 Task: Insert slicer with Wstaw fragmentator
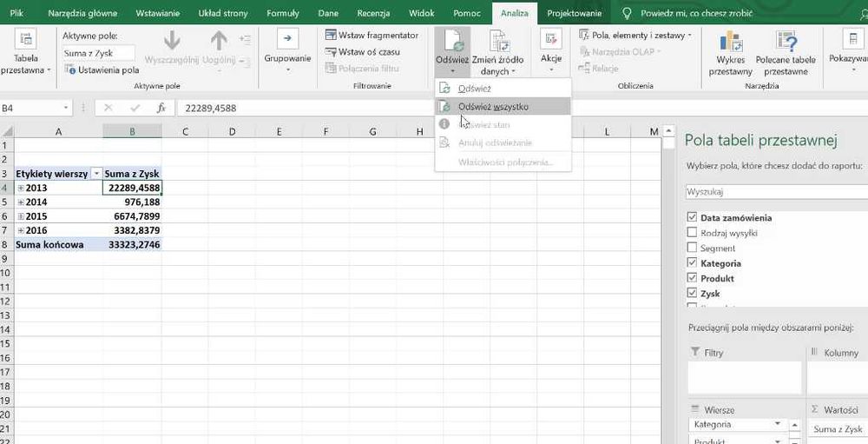click(372, 36)
